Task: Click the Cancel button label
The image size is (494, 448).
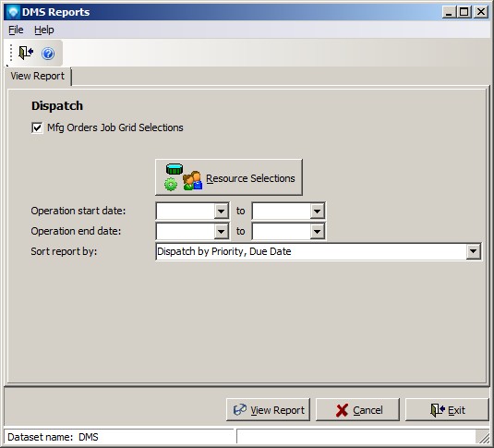Action: pyautogui.click(x=367, y=410)
